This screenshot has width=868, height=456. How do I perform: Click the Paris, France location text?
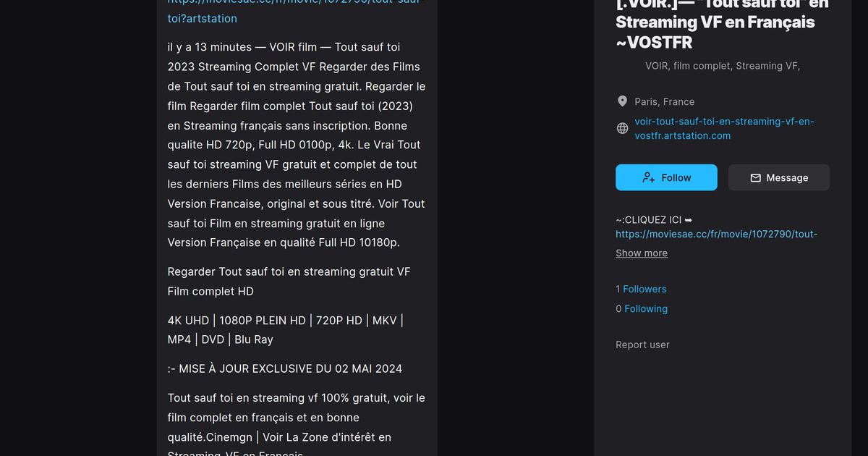pyautogui.click(x=665, y=101)
